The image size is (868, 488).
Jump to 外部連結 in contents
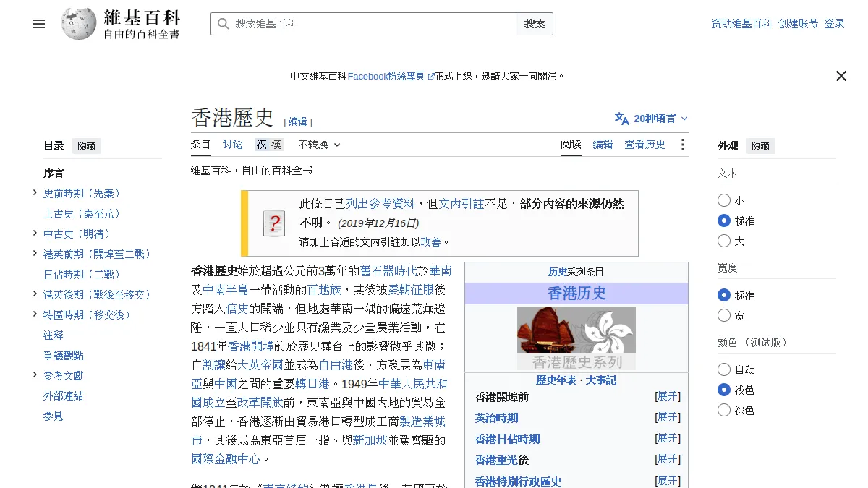click(64, 396)
